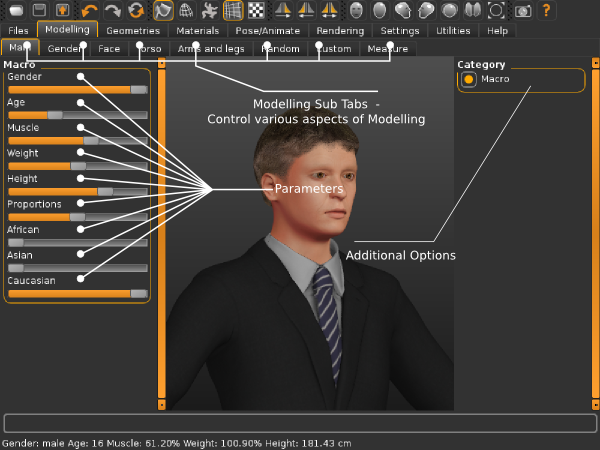Click the orange grid toolbar icon
The image size is (600, 450).
[x=232, y=11]
